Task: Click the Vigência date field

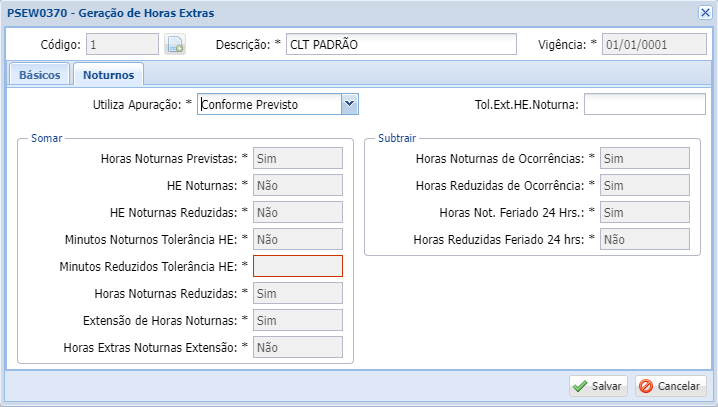Action: click(x=654, y=44)
